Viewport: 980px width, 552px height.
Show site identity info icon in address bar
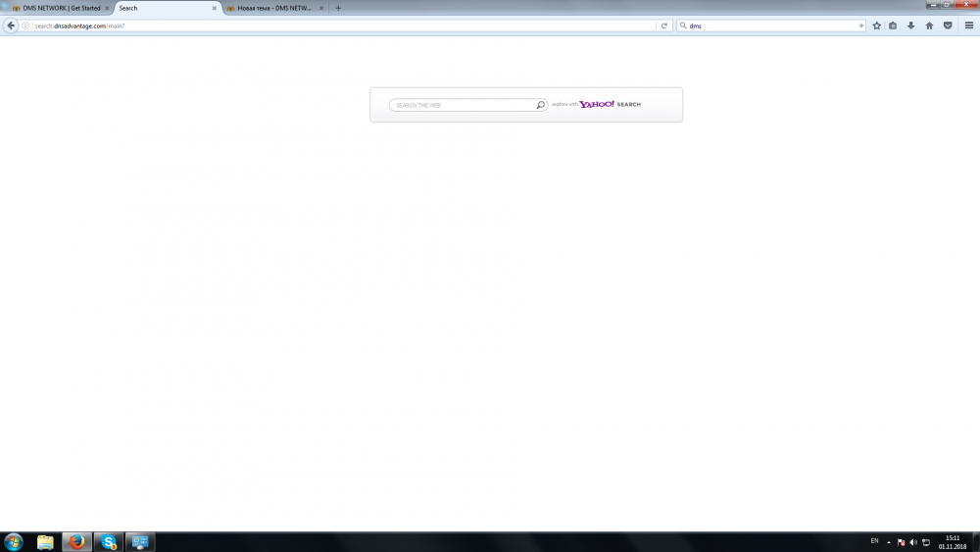pos(26,25)
